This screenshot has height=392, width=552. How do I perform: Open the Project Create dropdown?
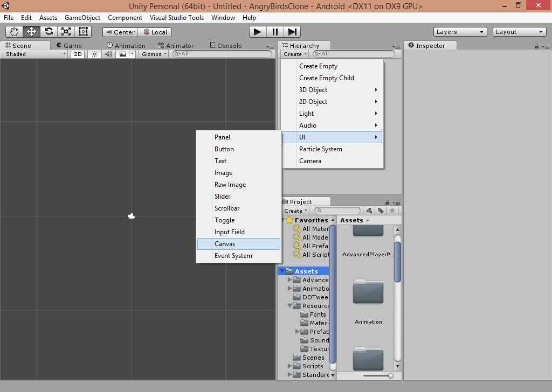295,211
